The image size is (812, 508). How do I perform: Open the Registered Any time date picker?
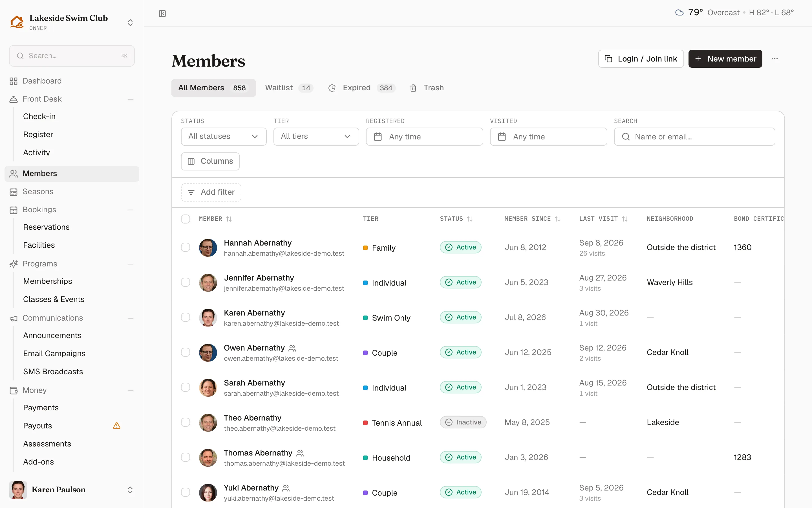point(424,136)
